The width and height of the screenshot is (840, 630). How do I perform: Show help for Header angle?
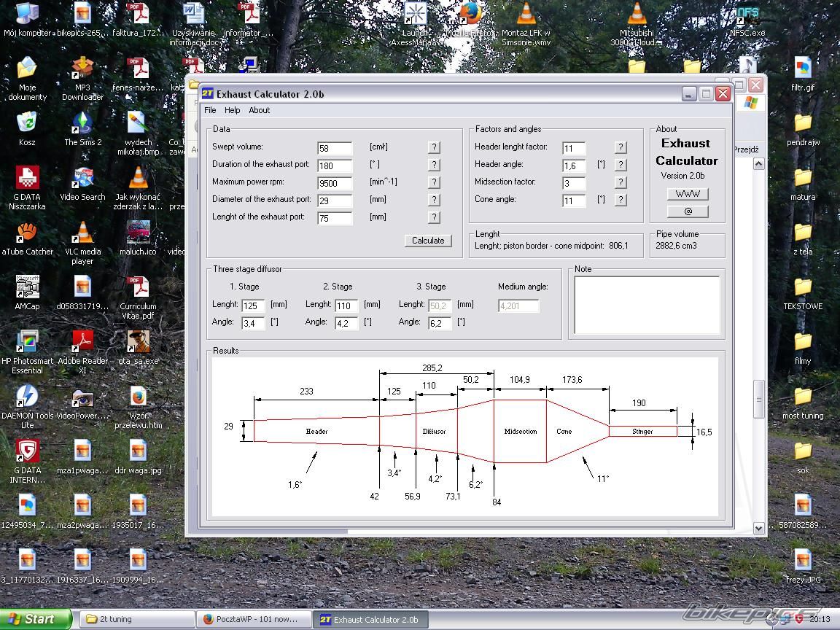click(621, 165)
